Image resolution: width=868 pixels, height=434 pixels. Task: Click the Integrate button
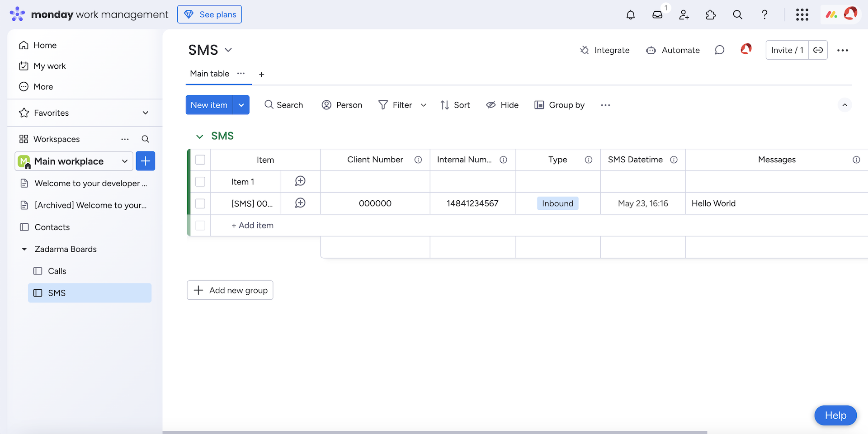point(604,50)
